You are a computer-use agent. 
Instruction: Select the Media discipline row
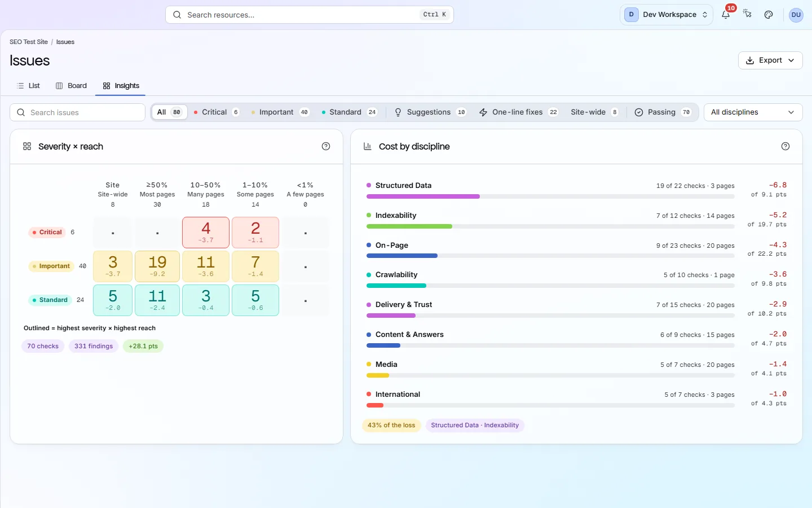coord(576,369)
